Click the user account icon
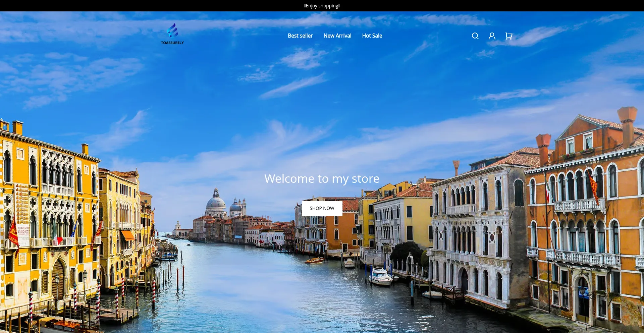The image size is (644, 333). [x=492, y=36]
